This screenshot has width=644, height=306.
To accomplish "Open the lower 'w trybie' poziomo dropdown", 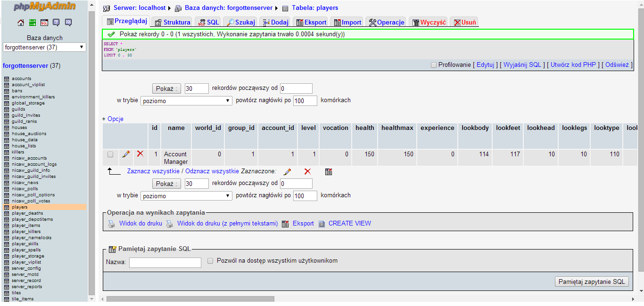I will (186, 196).
